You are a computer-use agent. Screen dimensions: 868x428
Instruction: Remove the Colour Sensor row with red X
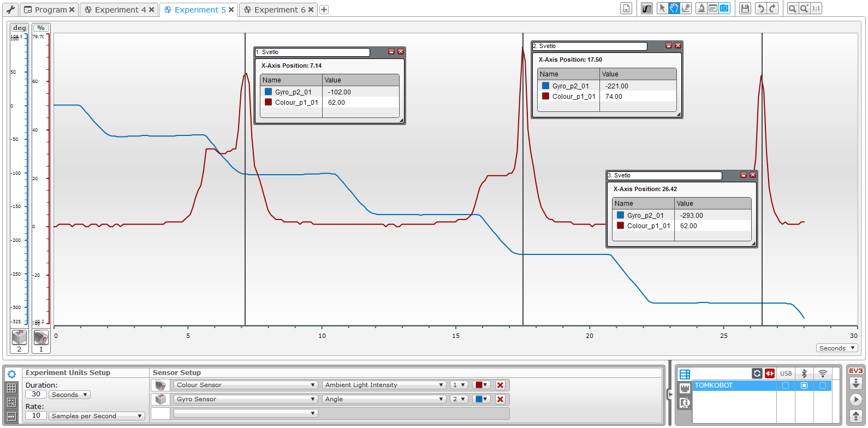coord(500,385)
